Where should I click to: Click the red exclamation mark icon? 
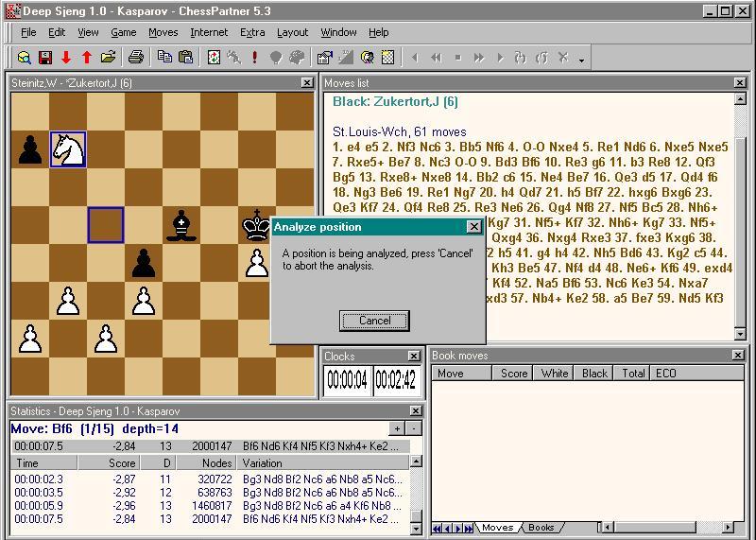(254, 58)
